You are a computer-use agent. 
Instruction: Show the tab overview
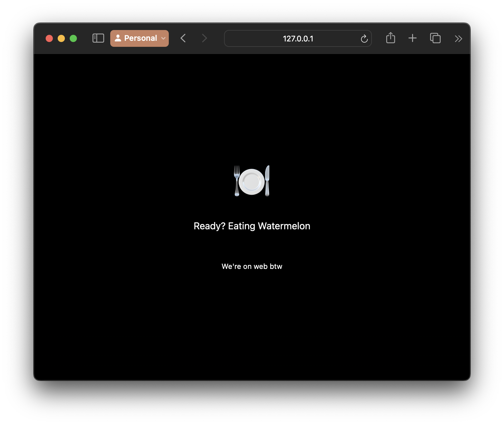click(x=435, y=38)
